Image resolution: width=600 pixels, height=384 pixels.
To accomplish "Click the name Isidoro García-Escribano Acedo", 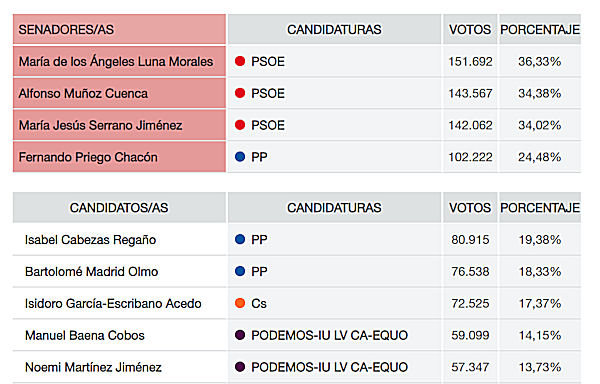I will [113, 303].
